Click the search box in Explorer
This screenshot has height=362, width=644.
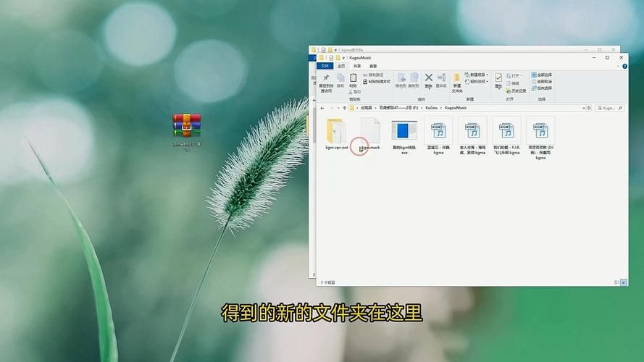click(610, 108)
